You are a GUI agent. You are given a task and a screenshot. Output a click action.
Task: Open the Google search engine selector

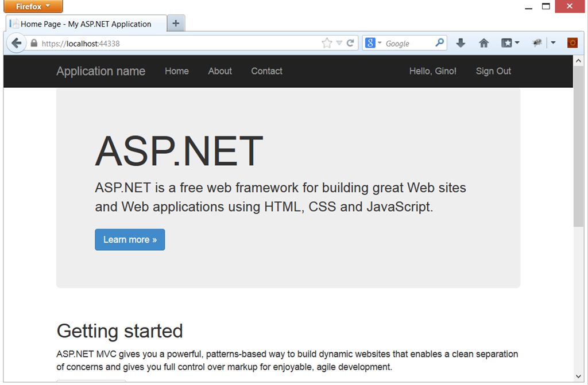373,43
